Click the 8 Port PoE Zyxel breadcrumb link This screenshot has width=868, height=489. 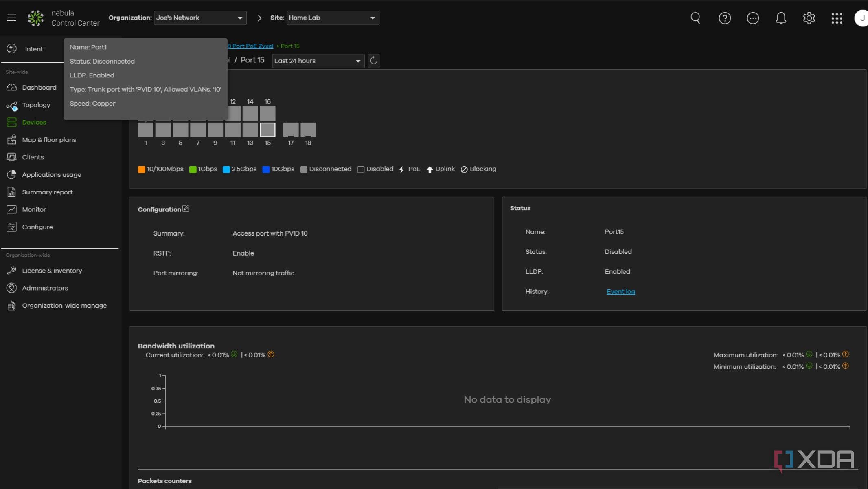coord(251,46)
